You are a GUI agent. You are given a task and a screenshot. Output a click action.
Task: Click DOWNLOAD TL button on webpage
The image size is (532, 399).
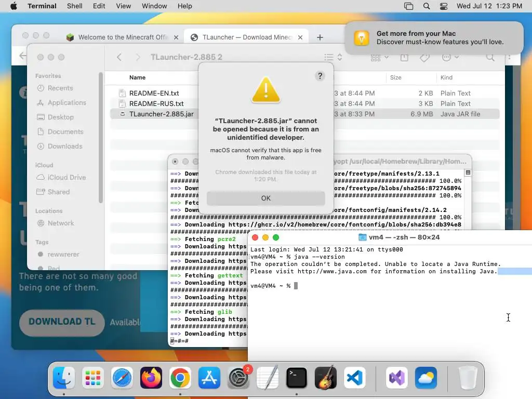coord(62,322)
